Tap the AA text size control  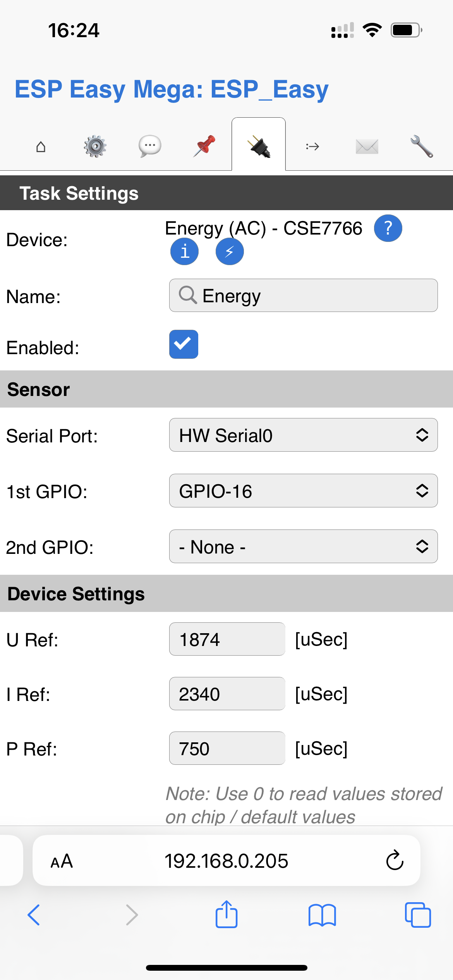click(61, 861)
